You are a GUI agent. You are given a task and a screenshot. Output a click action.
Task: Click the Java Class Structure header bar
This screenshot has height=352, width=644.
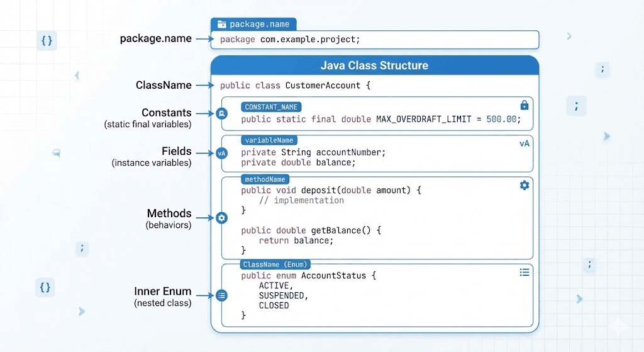(x=374, y=65)
